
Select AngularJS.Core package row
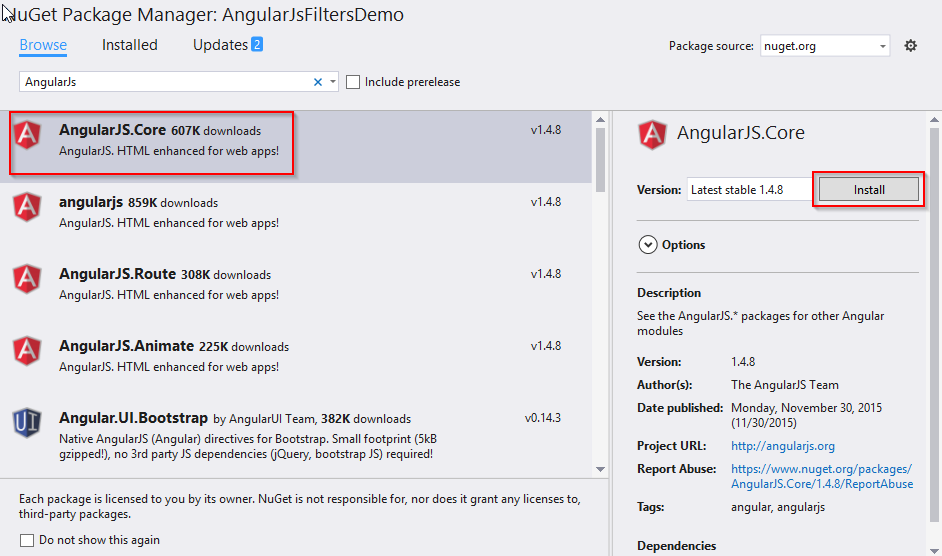(x=296, y=147)
